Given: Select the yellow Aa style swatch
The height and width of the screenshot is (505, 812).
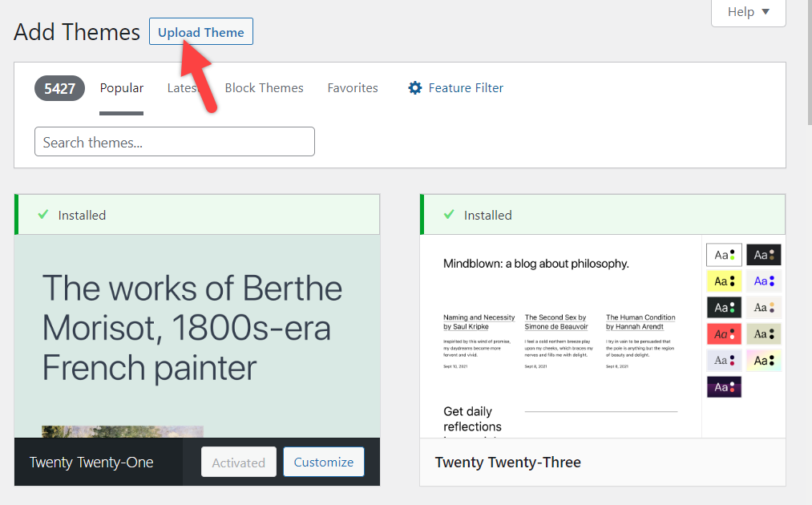Looking at the screenshot, I should [724, 281].
